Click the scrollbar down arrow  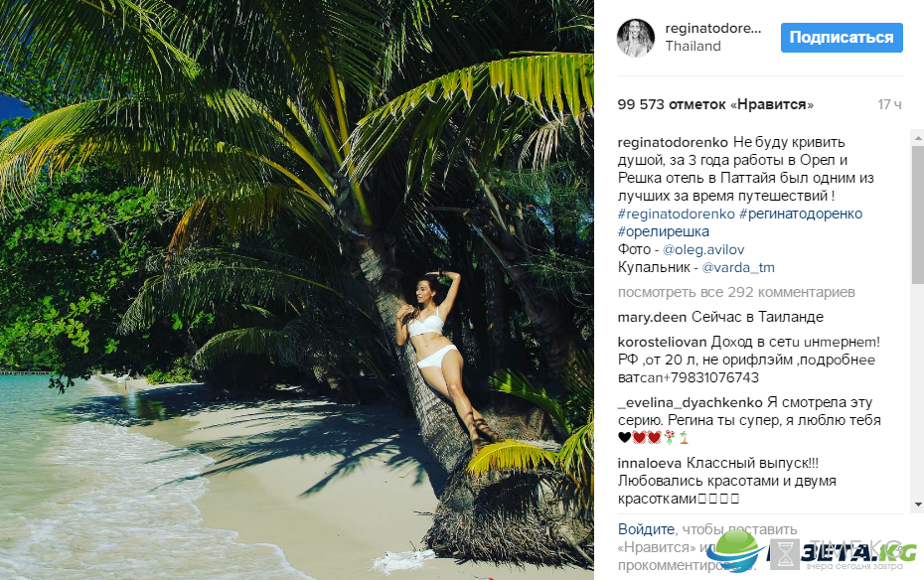(x=917, y=505)
